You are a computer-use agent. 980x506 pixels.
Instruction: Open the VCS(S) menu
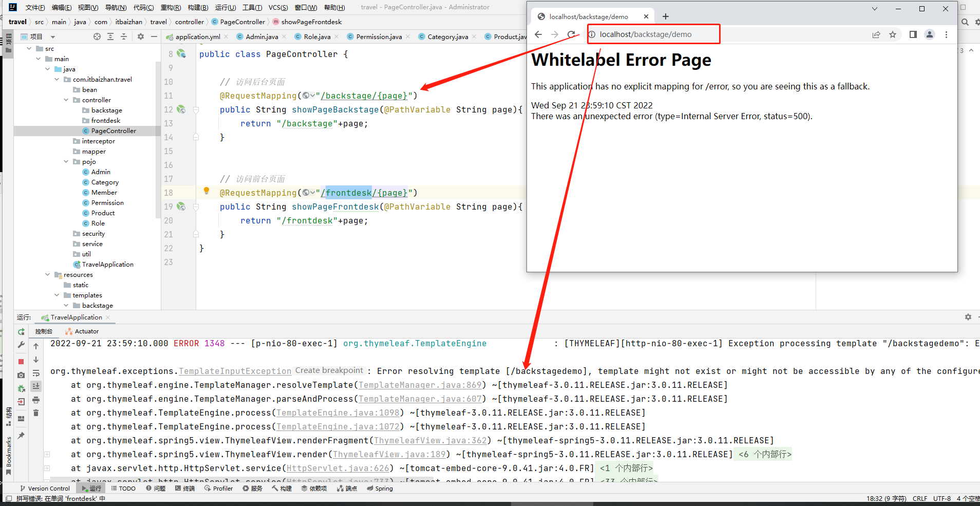pos(278,7)
